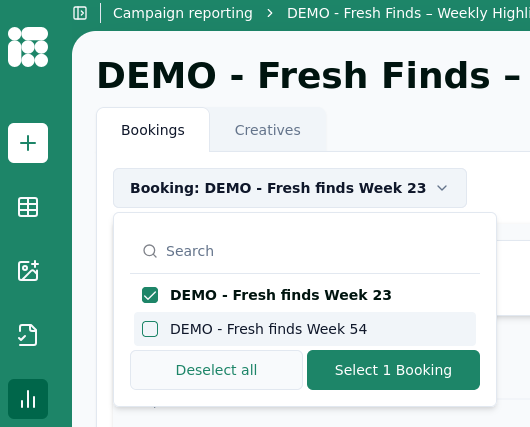Screen dimensions: 530x427
Task: Uncheck DEMO - Fresh finds Week 23
Action: click(150, 295)
